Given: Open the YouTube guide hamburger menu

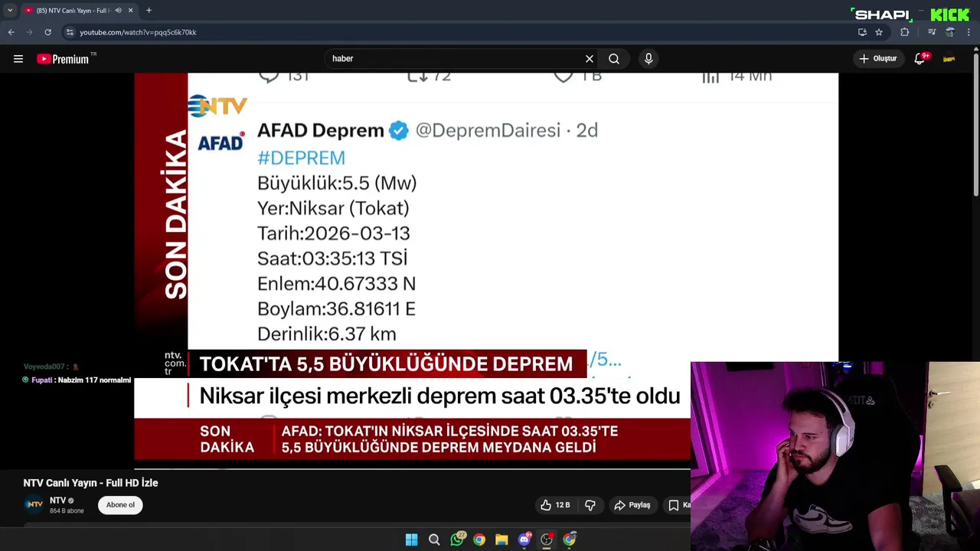Looking at the screenshot, I should coord(18,59).
